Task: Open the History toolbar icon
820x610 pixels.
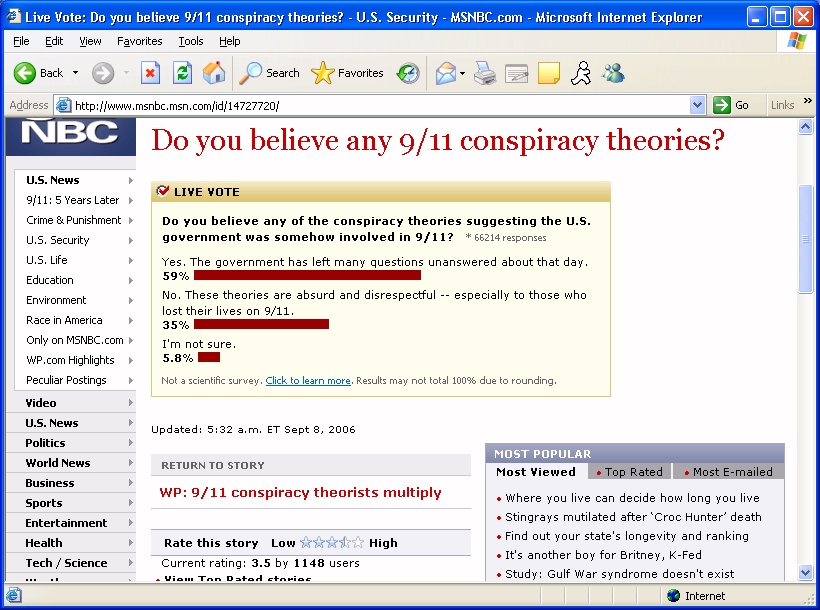Action: pos(408,73)
